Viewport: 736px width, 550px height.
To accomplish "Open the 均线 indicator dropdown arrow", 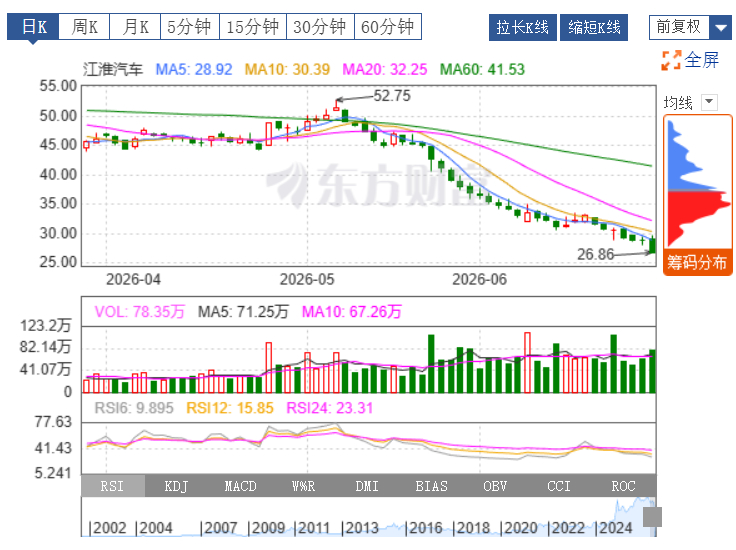I will (x=709, y=102).
